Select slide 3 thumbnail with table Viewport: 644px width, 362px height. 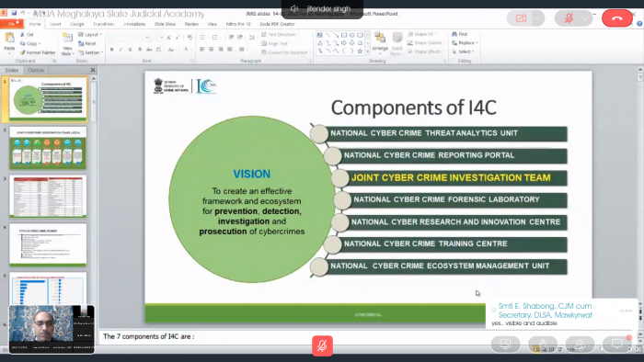(x=48, y=197)
